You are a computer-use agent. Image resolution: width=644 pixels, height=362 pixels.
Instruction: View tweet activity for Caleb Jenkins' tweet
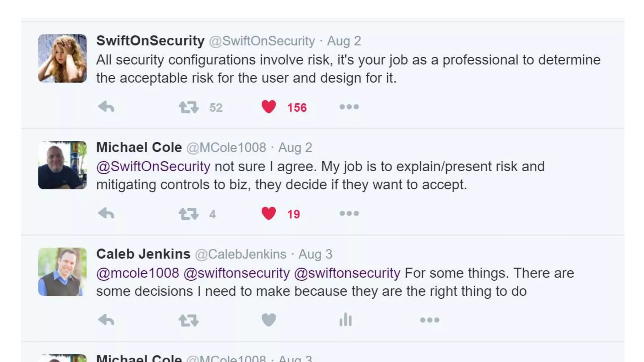pyautogui.click(x=345, y=320)
